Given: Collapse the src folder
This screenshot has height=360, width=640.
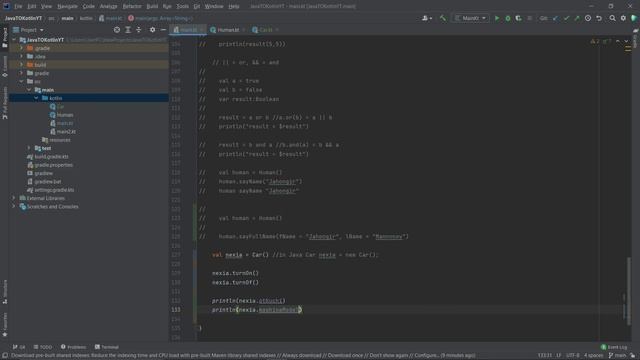Looking at the screenshot, I should click(22, 81).
